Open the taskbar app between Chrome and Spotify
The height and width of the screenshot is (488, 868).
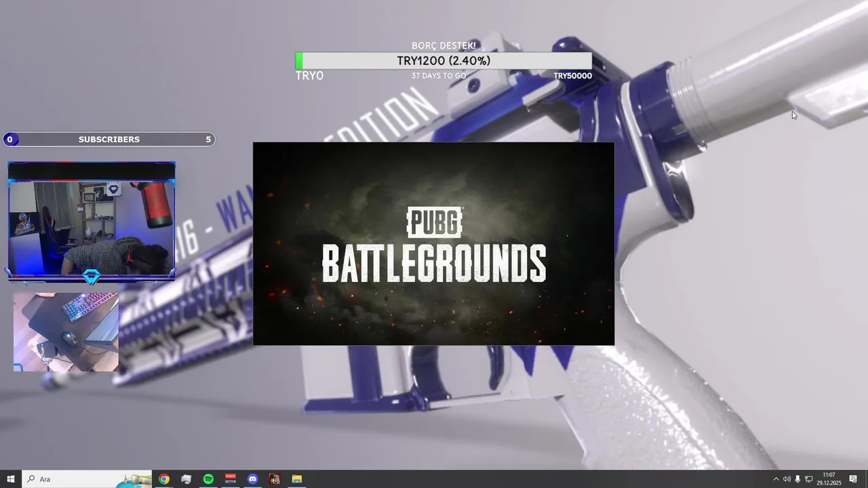[186, 479]
